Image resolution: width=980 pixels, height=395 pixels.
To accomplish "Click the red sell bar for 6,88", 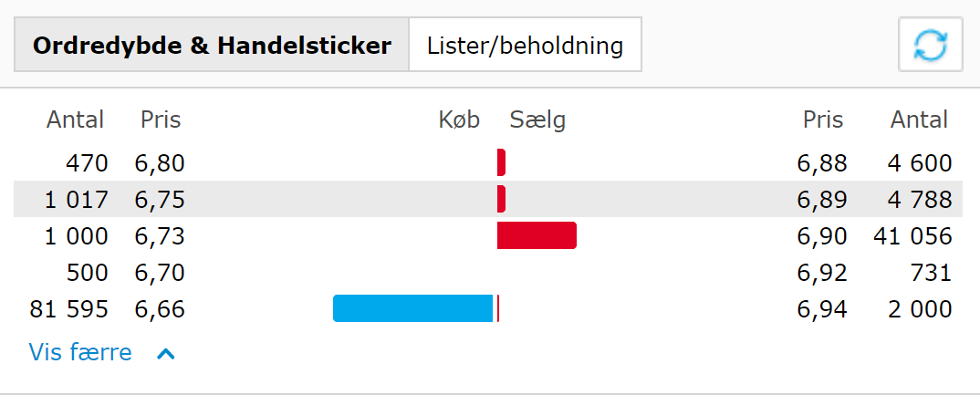I will tap(501, 162).
